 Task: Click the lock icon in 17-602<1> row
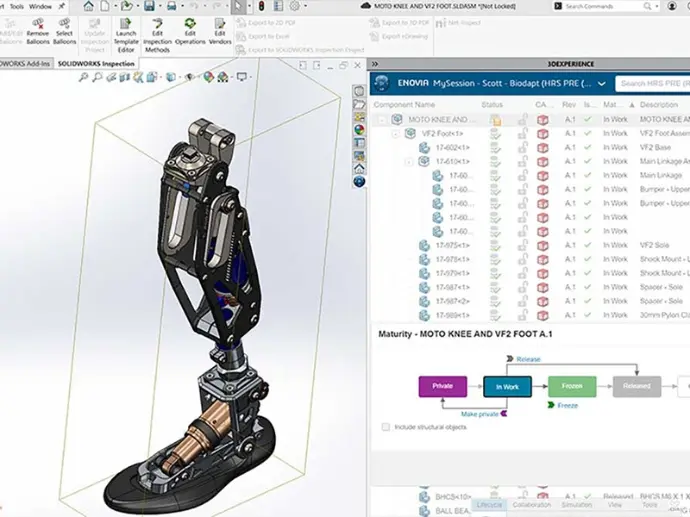click(x=522, y=147)
